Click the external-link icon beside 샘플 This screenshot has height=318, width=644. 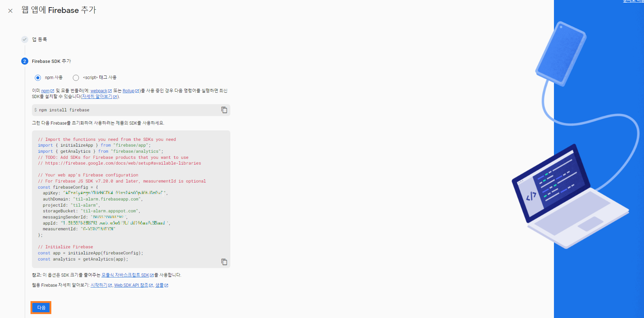pos(166,286)
